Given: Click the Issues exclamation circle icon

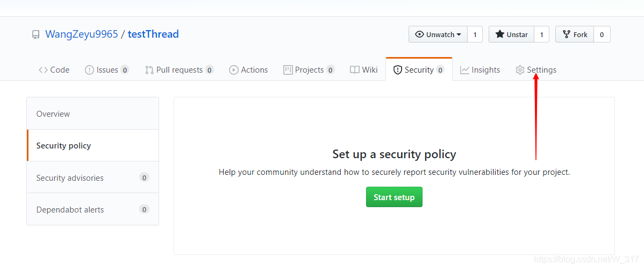Looking at the screenshot, I should pyautogui.click(x=89, y=70).
